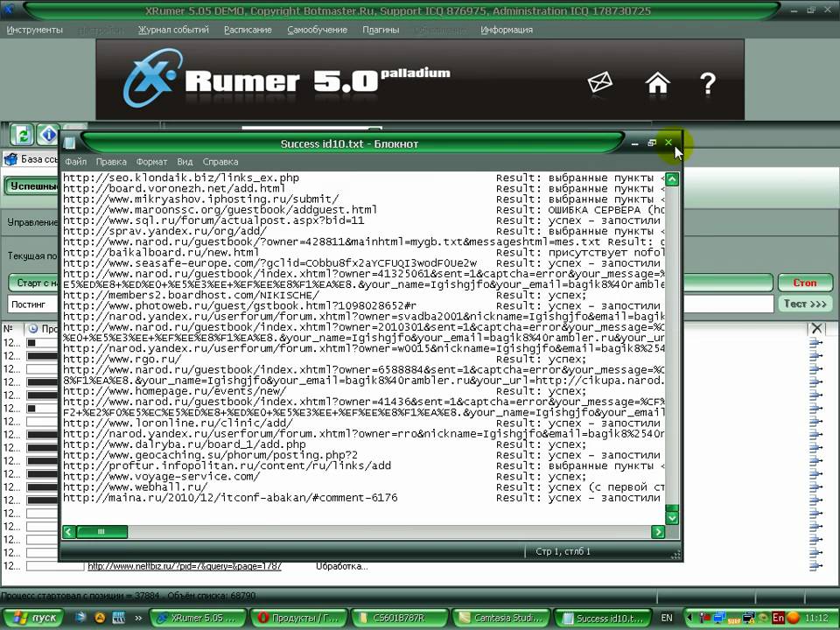Open the Плагины menu
Image resolution: width=840 pixels, height=630 pixels.
tap(381, 30)
